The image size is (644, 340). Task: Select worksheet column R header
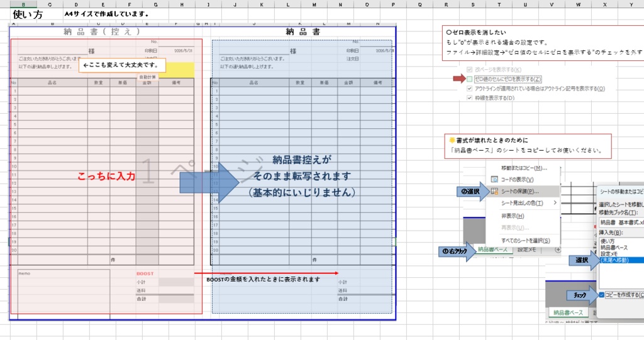(446, 4)
